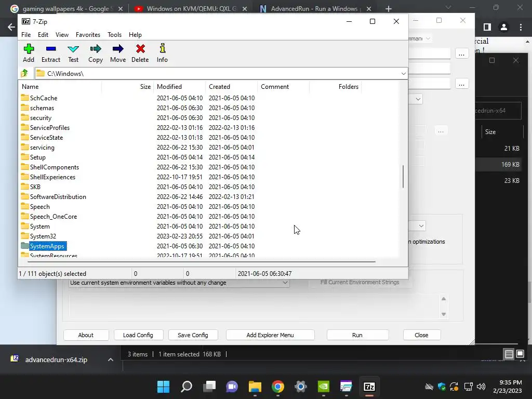
Task: Open Windows Security tray icon
Action: pos(442,387)
